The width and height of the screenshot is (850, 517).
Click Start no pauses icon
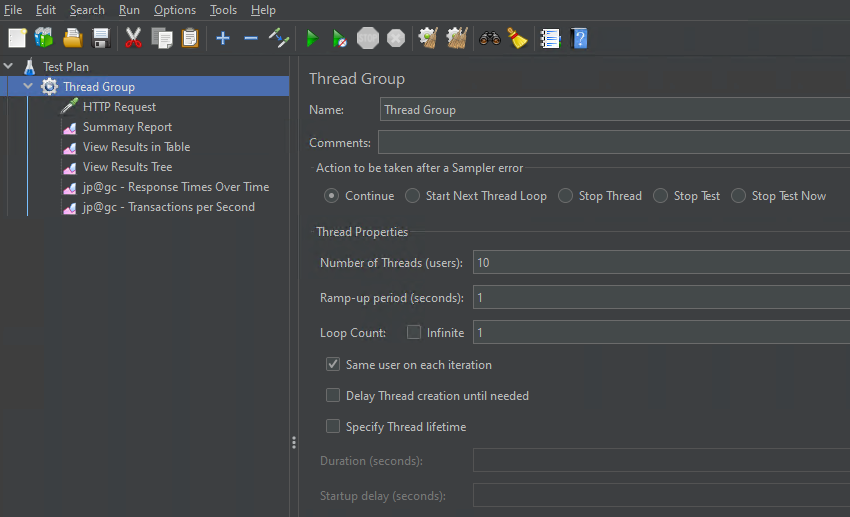[x=339, y=38]
